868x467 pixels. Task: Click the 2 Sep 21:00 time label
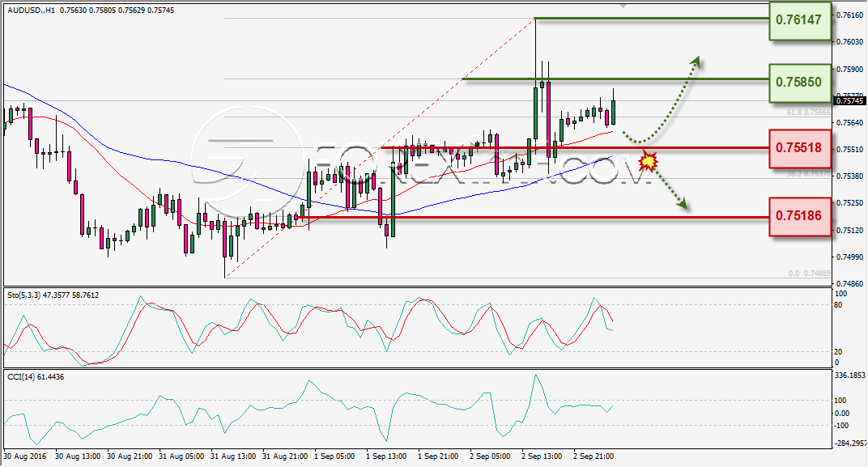(x=594, y=456)
